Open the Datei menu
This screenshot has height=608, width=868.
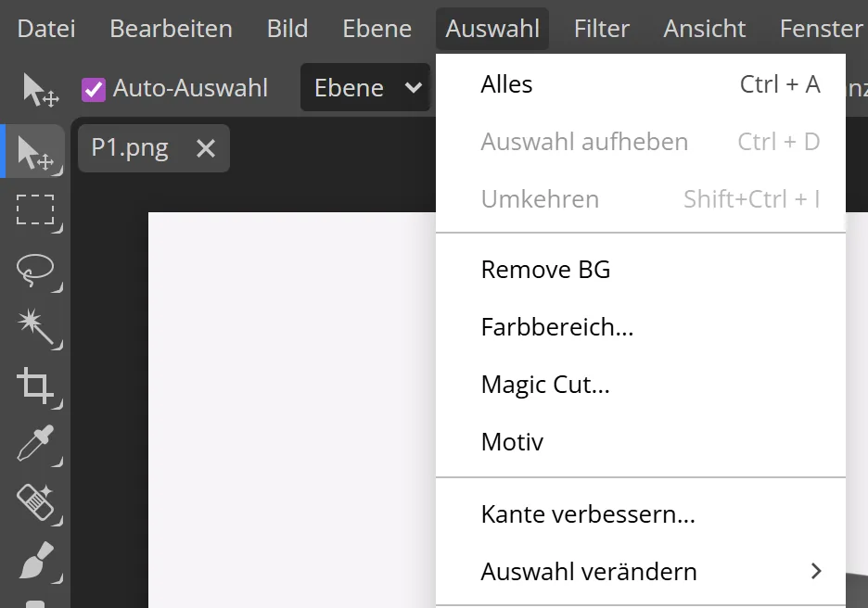(x=46, y=29)
